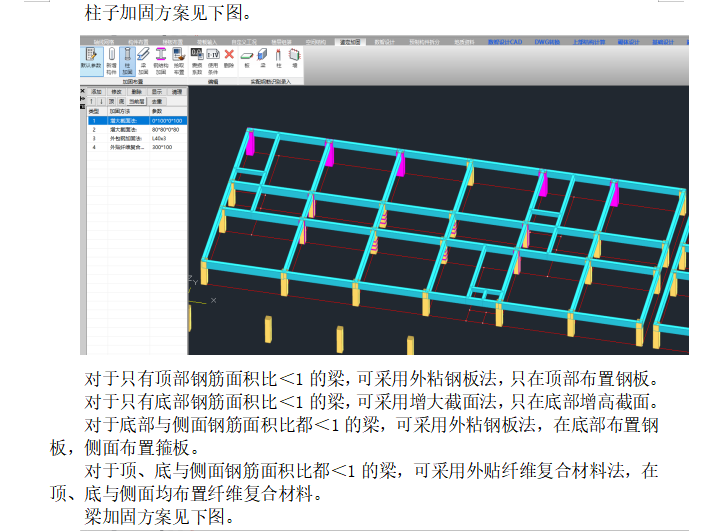Click the move-down arrow button in panel
The width and height of the screenshot is (713, 531).
[x=101, y=101]
